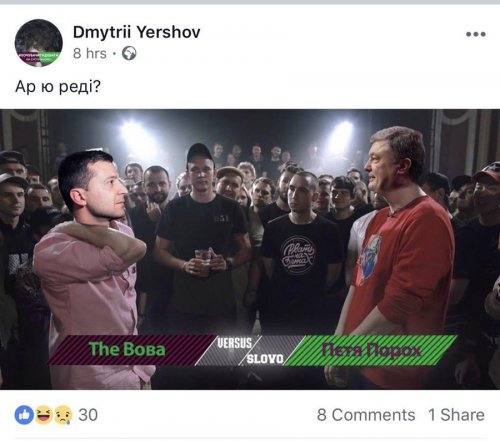This screenshot has height=441, width=500.
Task: Click the public globe privacy icon
Action: 129,53
